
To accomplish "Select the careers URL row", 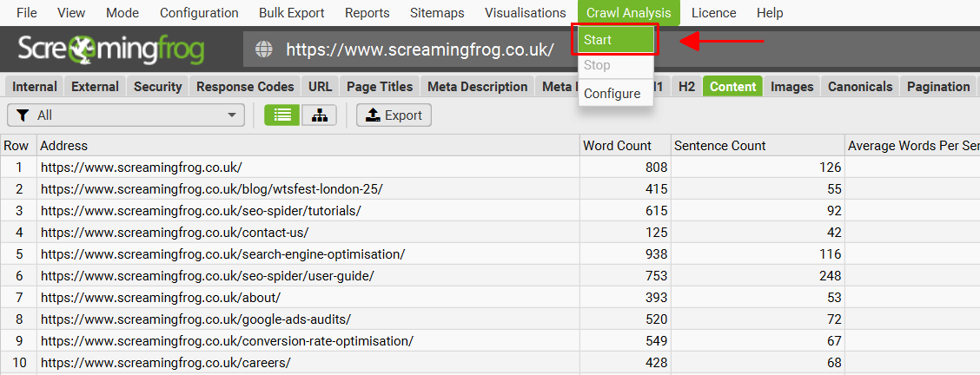I will [490, 363].
